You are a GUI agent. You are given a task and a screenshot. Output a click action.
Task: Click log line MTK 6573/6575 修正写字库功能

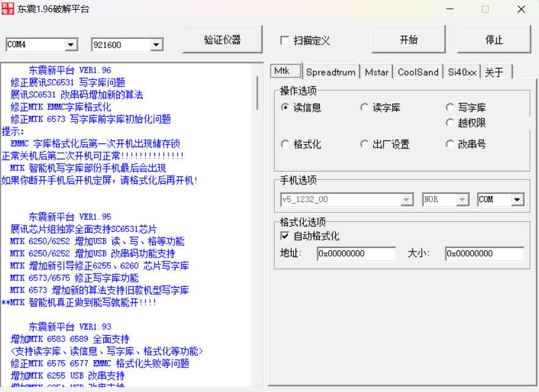[x=74, y=278]
